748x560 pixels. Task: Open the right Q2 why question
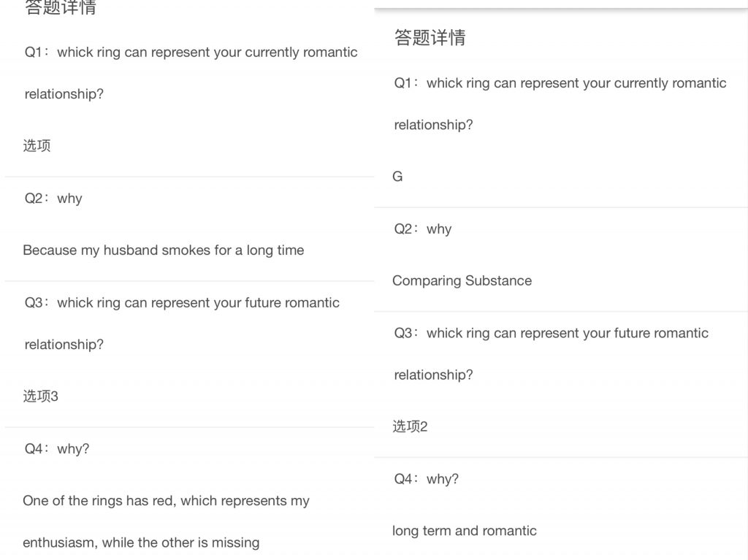(423, 229)
